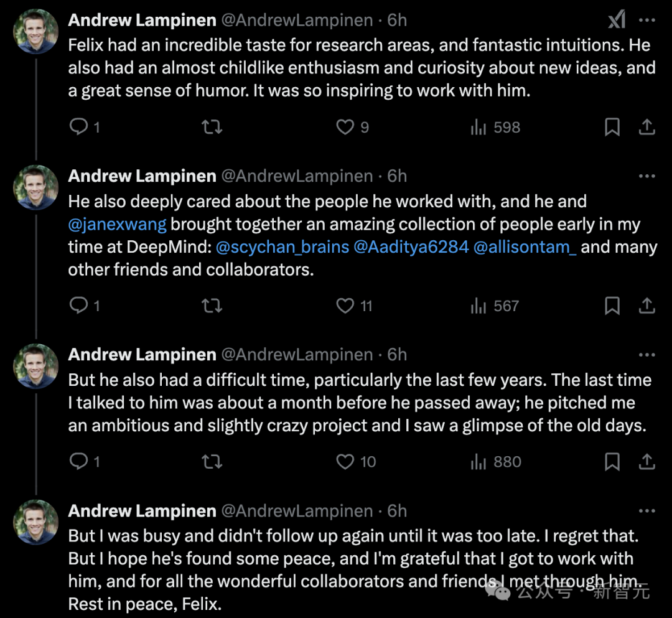The width and height of the screenshot is (672, 618).
Task: Click the Grok icon on first tweet
Action: point(616,20)
